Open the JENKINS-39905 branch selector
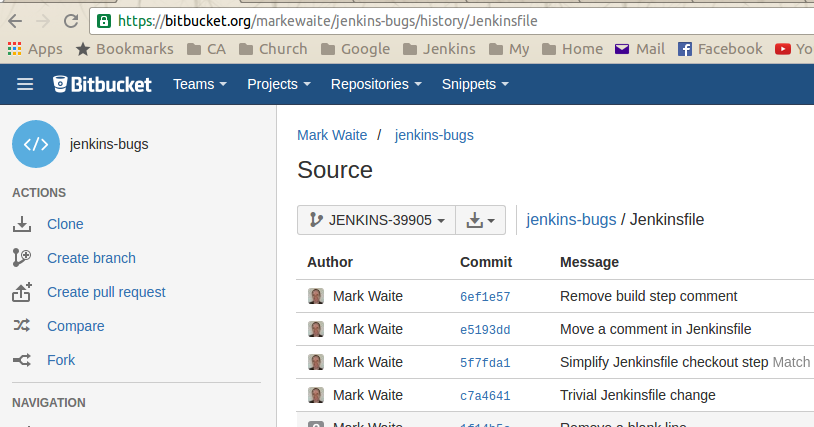Screen dimensions: 814x427 tap(376, 220)
